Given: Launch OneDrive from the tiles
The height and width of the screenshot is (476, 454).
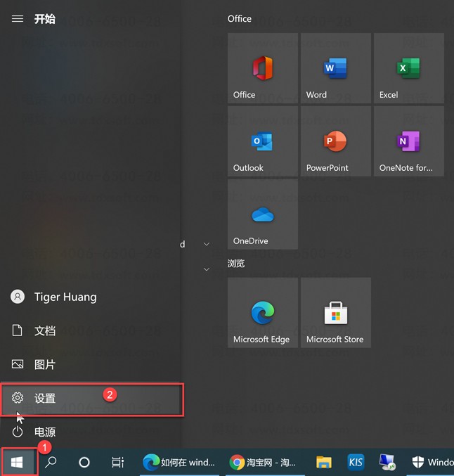Looking at the screenshot, I should pos(263,214).
